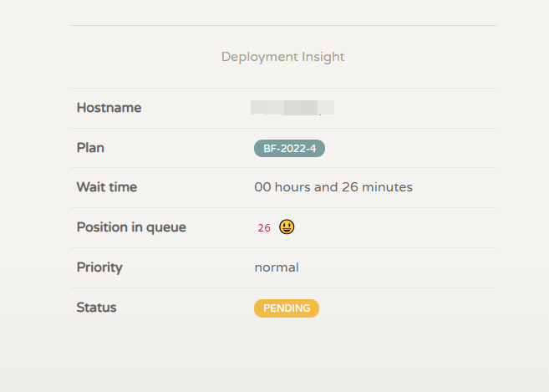Click the Deployment Insight heading

[x=282, y=57]
